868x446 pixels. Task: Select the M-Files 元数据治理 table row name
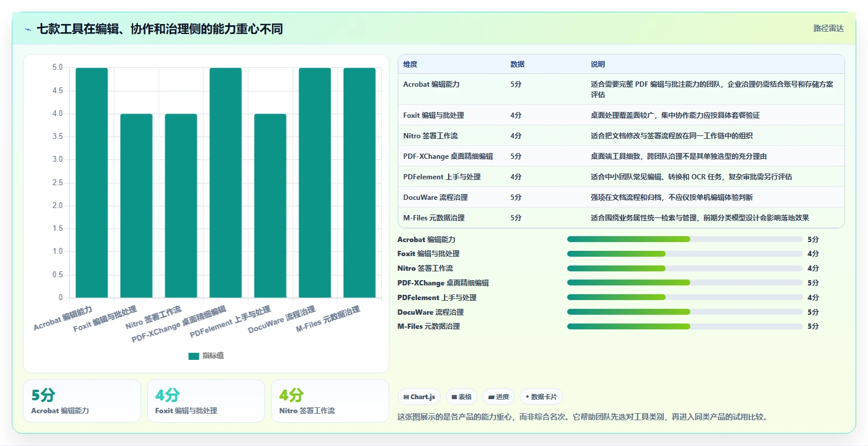tap(434, 218)
